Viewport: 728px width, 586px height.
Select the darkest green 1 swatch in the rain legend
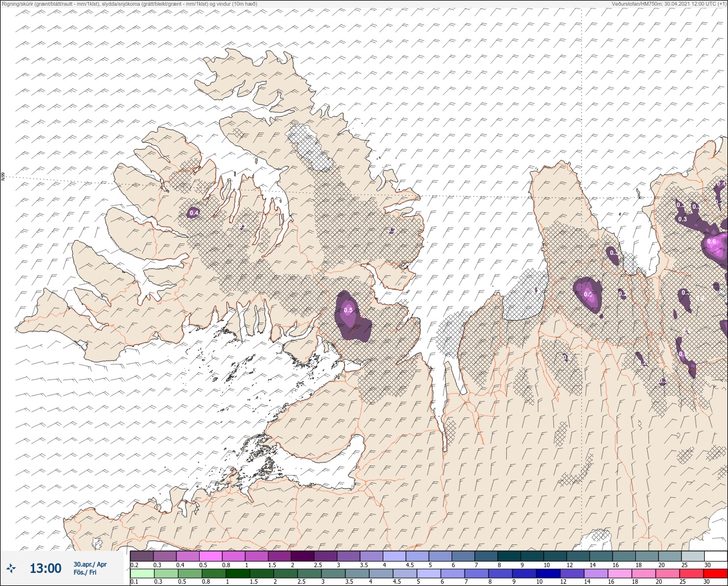(237, 573)
